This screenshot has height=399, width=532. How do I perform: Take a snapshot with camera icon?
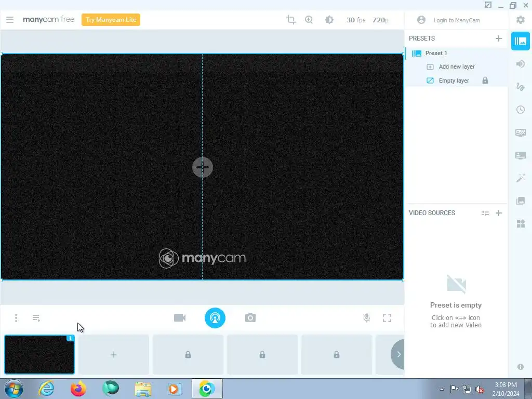[x=250, y=318]
